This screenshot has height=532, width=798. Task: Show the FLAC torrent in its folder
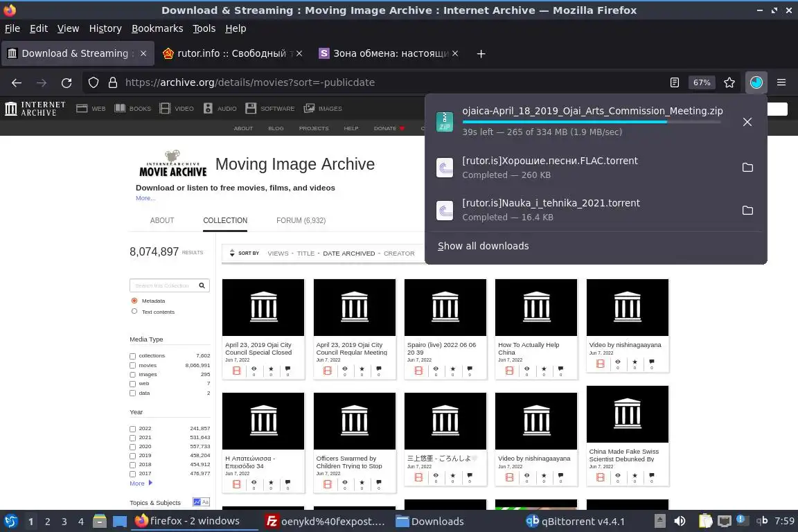coord(747,168)
